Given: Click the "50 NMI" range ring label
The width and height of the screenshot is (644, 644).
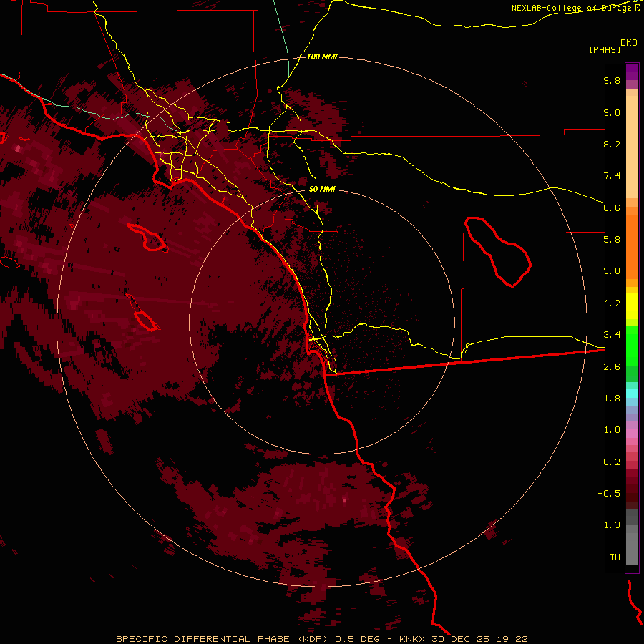Looking at the screenshot, I should pyautogui.click(x=322, y=189).
